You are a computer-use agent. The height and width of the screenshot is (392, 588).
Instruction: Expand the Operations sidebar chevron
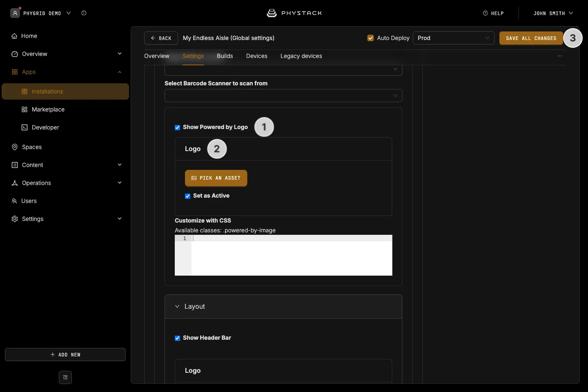(x=120, y=183)
